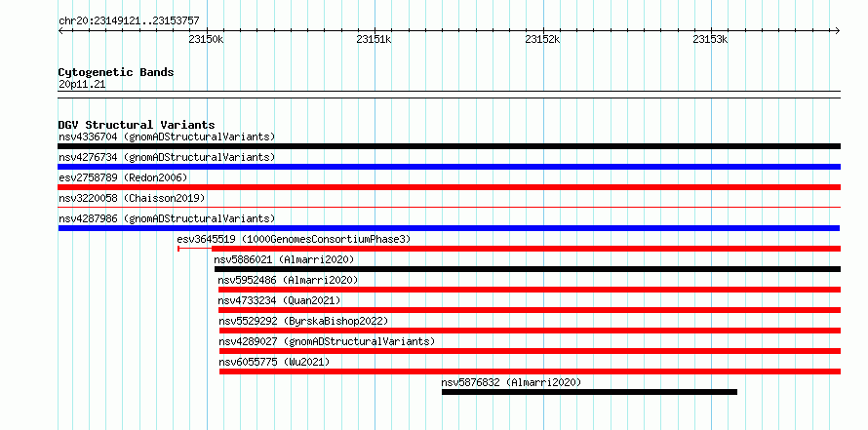Select the black nsv5886021 variant bar
This screenshot has height=430, width=868.
coord(528,269)
